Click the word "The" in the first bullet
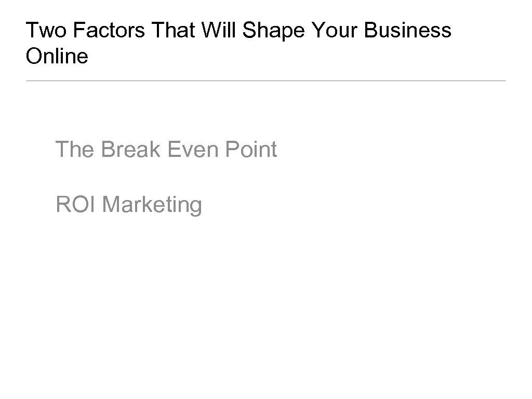532x399 pixels. pos(75,150)
